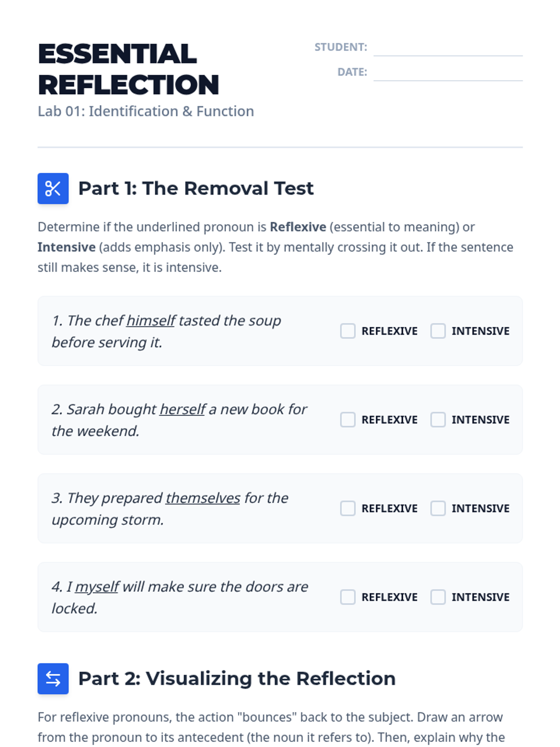Click the scissors icon beside Part 1
The width and height of the screenshot is (560, 747).
tap(53, 189)
